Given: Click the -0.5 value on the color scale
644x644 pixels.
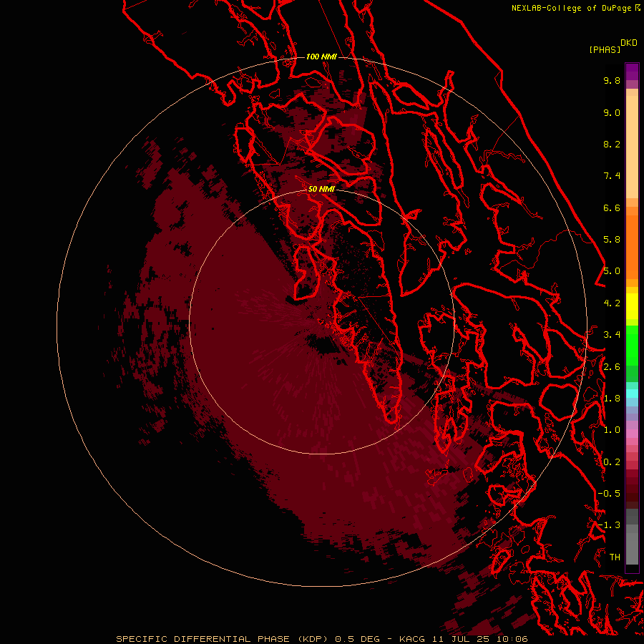Looking at the screenshot, I should 609,494.
